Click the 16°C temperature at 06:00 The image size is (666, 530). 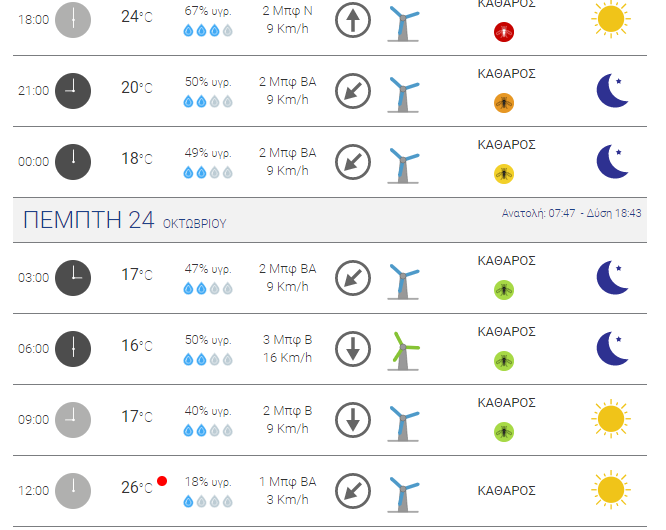click(137, 346)
